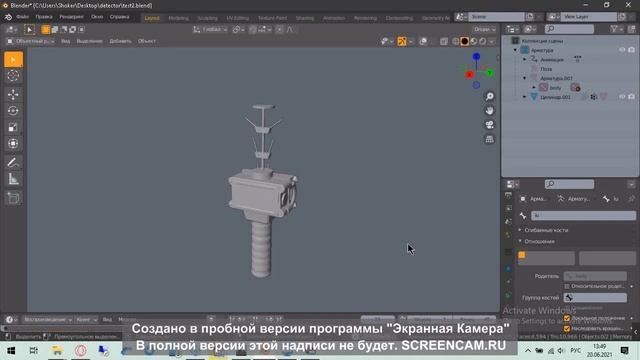Screen dimensions: 640x360
Task: Click the outliner filter funnel icon
Action: pyautogui.click(x=614, y=29)
